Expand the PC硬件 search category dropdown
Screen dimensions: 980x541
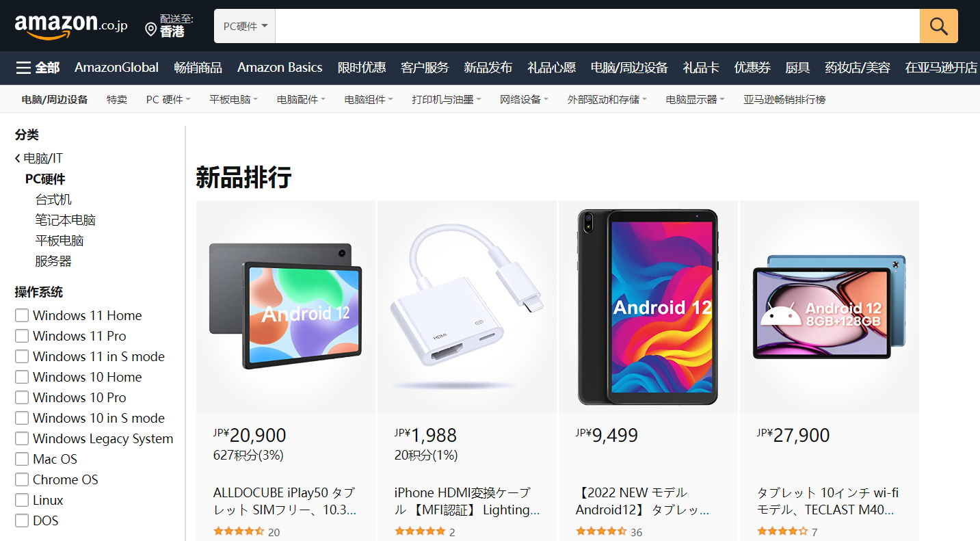(x=245, y=26)
